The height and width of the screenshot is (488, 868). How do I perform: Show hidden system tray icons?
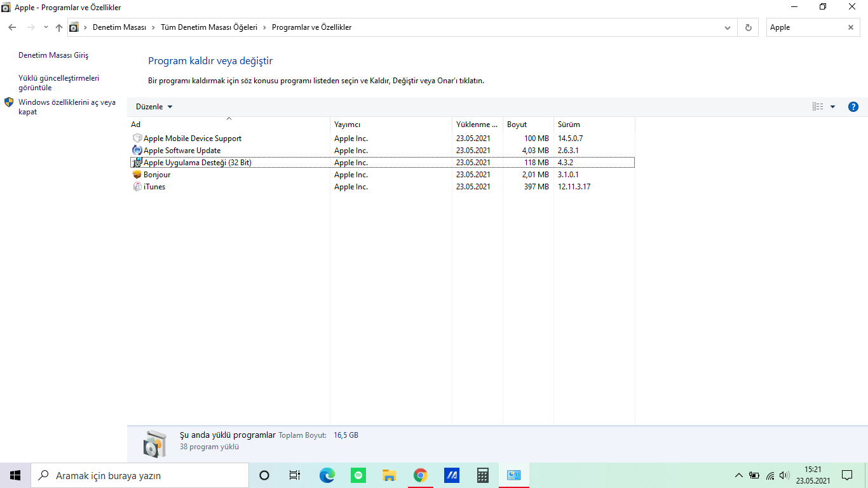click(x=738, y=475)
